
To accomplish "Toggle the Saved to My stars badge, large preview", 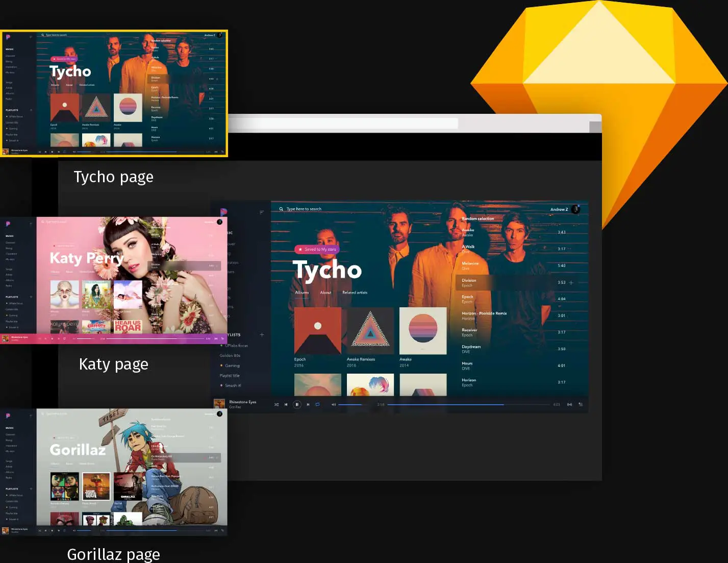I will 317,249.
